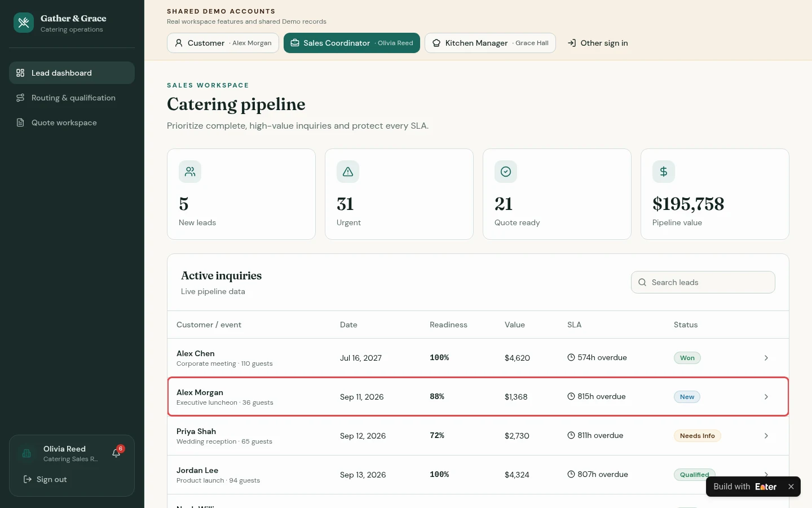Expand the Alex Chen row chevron

(766, 358)
